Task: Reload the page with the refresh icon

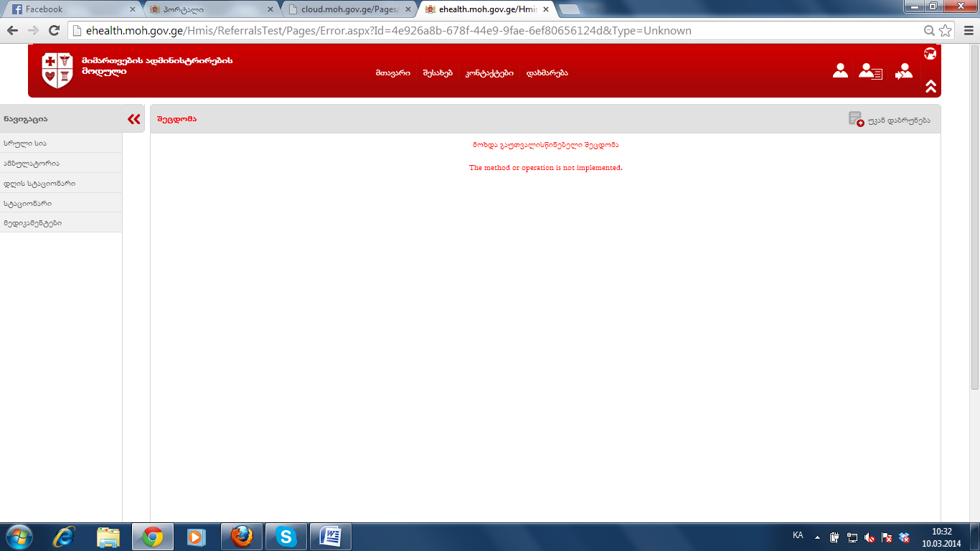Action: (x=54, y=31)
